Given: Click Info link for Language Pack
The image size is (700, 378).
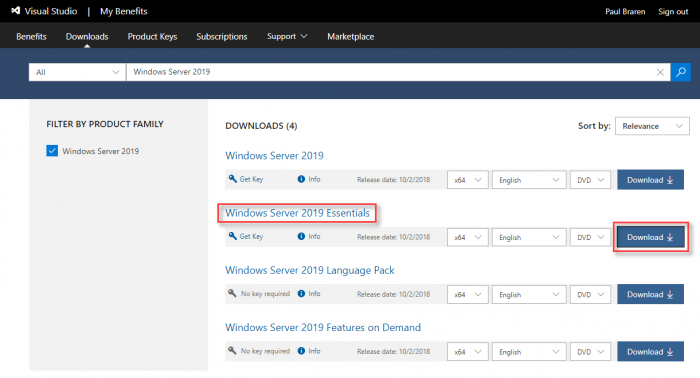Looking at the screenshot, I should click(x=314, y=294).
